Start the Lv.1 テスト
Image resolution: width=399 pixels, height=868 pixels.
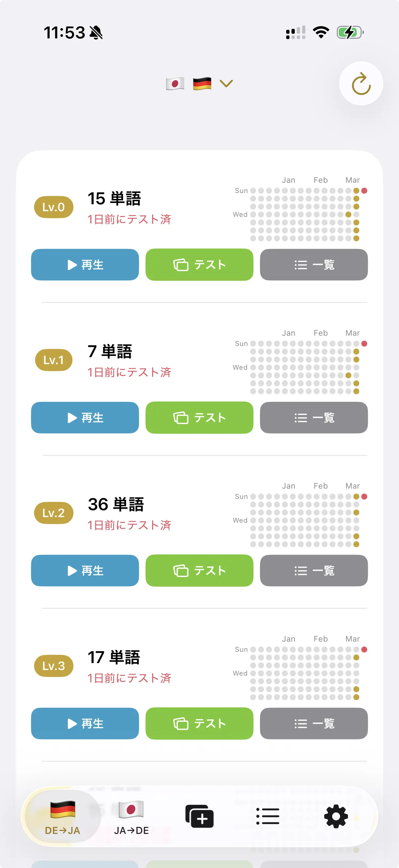[x=199, y=418]
